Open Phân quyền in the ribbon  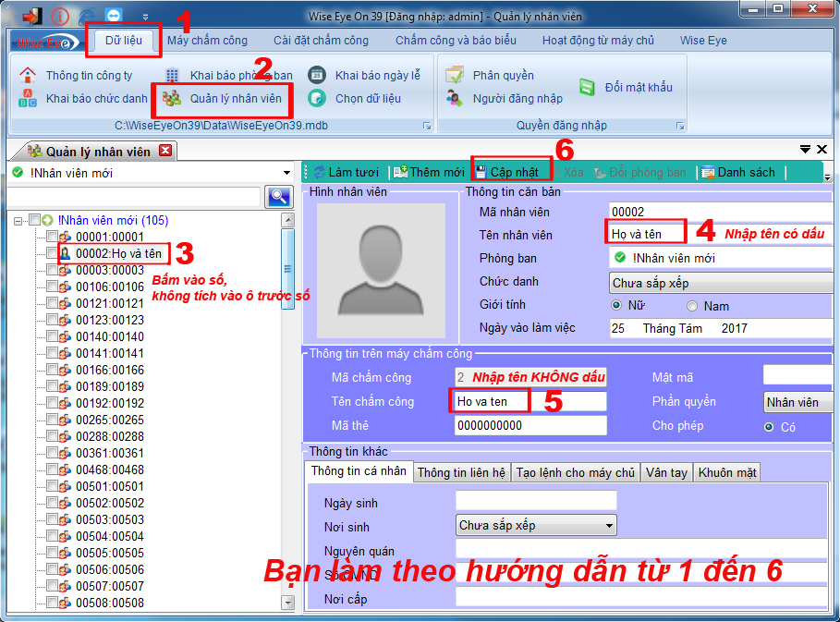tap(490, 76)
